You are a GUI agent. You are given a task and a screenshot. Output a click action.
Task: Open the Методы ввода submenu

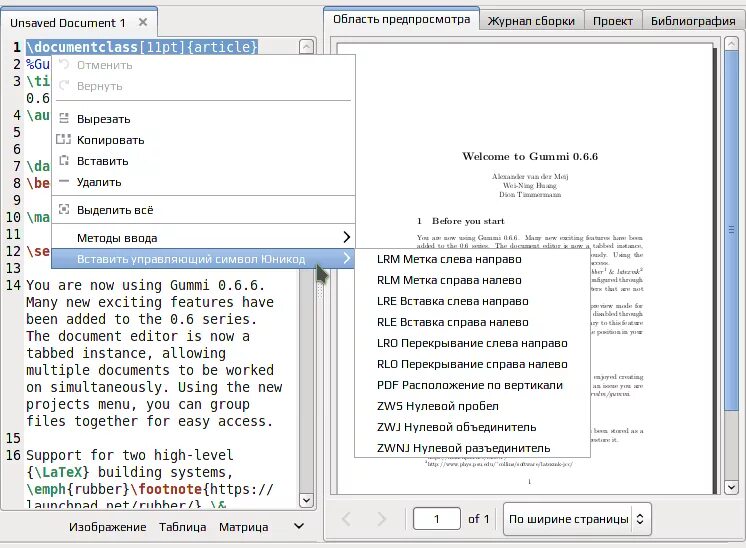pos(203,237)
